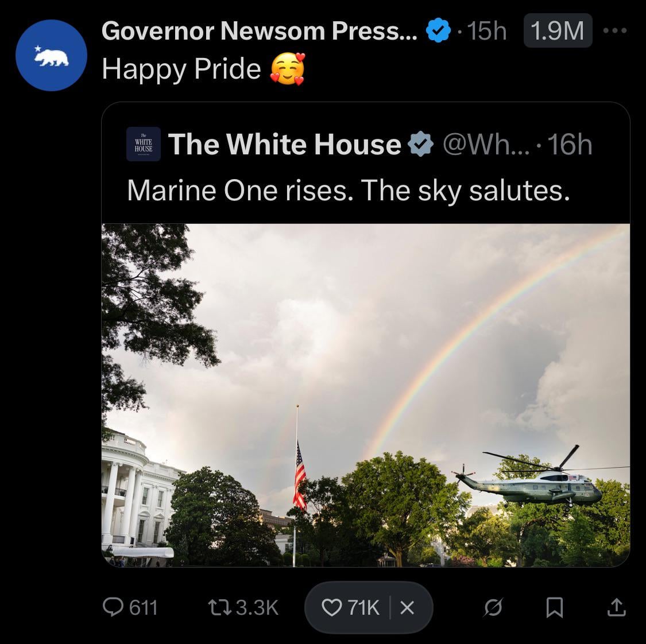Click the 16h timestamp on the quoted tweet
646x644 pixels.
tap(570, 144)
